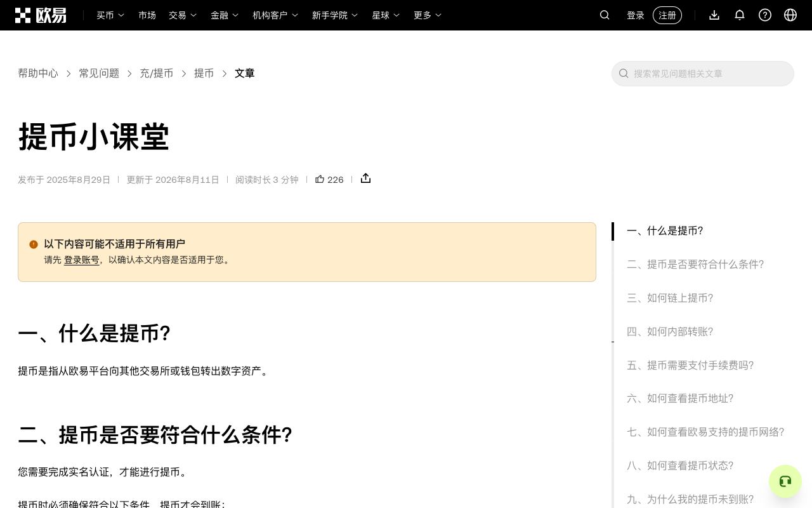Click the orange warning icon in notice
Screen dimensions: 812x508
coord(34,244)
